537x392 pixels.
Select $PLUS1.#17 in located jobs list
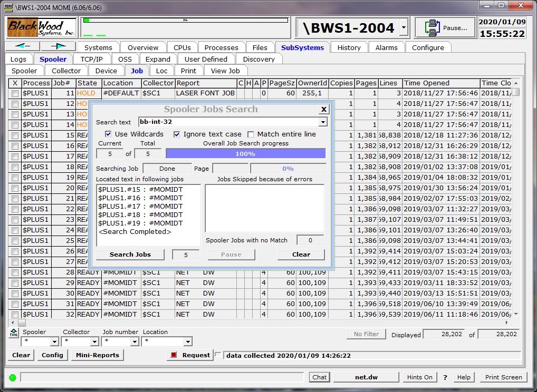pyautogui.click(x=140, y=206)
